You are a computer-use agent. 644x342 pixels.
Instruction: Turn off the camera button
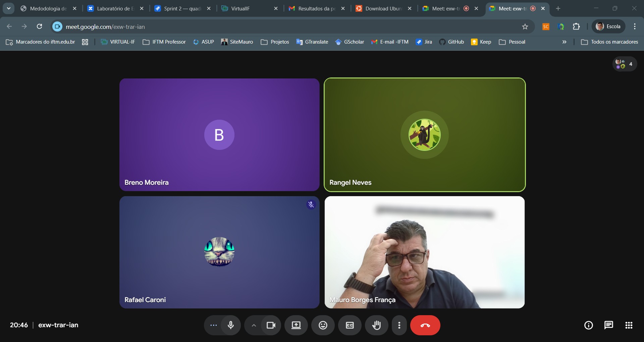coord(271,325)
